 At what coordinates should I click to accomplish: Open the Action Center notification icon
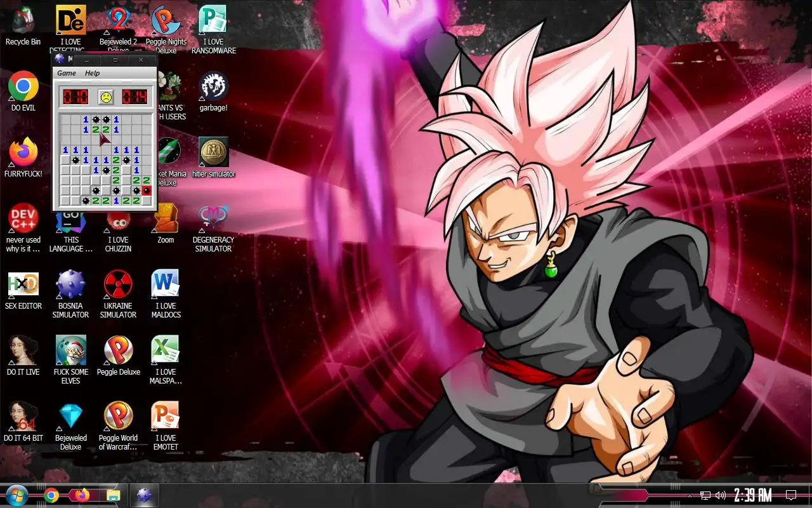tap(791, 495)
